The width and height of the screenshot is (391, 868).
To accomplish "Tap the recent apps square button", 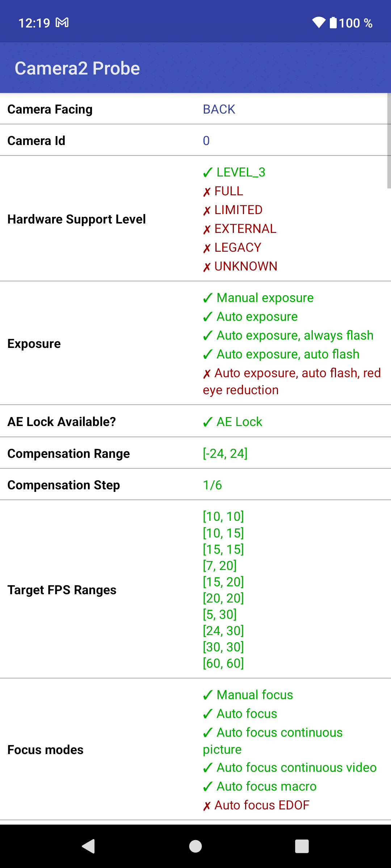I will click(x=302, y=846).
